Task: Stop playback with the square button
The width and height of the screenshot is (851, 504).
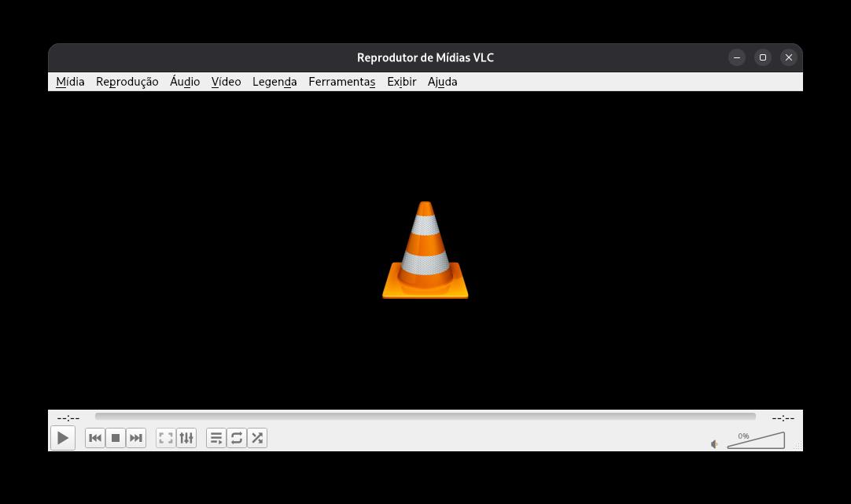Action: pyautogui.click(x=116, y=438)
